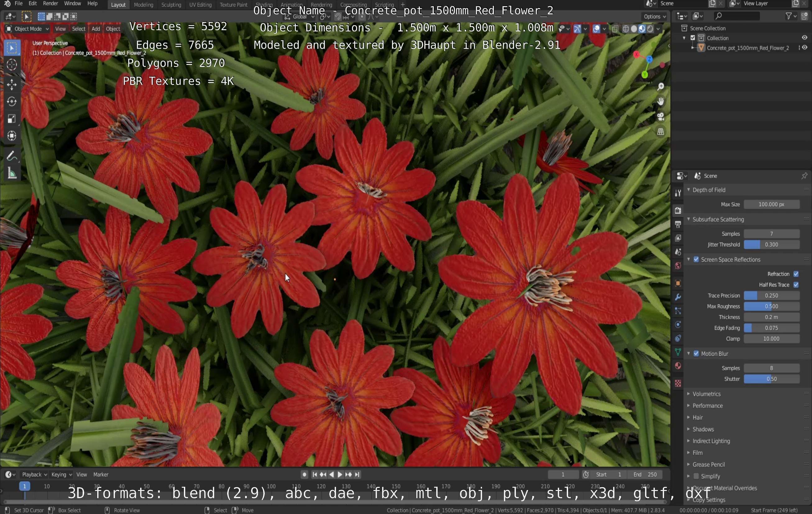Uncheck the Refraction checkbox
812x514 pixels.
[x=796, y=274]
